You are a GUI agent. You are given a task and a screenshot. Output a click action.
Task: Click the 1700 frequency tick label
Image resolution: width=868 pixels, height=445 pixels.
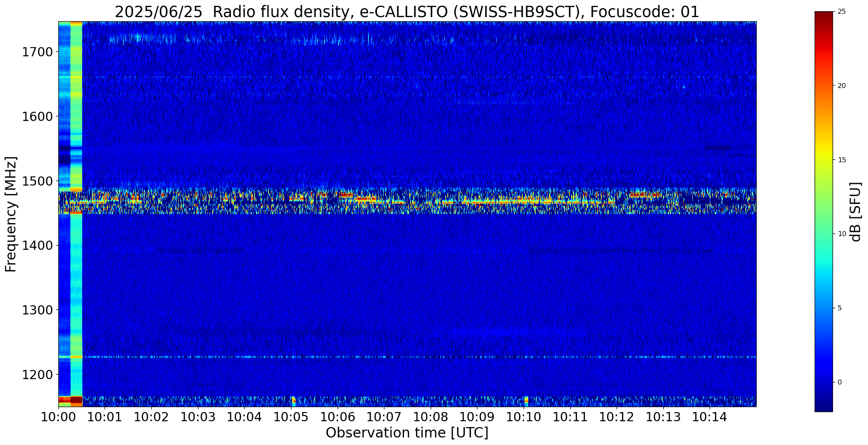(x=37, y=52)
